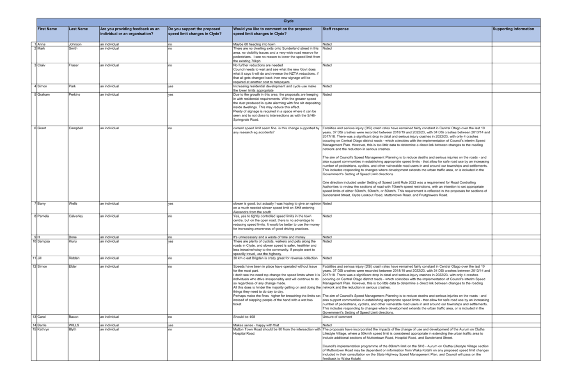Select comment 'Mutton Town Road should be 80'
Screen dimensions: 575x392
[x=277, y=331]
